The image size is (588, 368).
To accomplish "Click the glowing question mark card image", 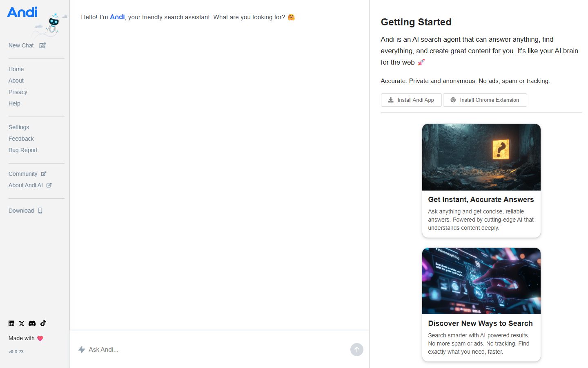I will pos(481,157).
